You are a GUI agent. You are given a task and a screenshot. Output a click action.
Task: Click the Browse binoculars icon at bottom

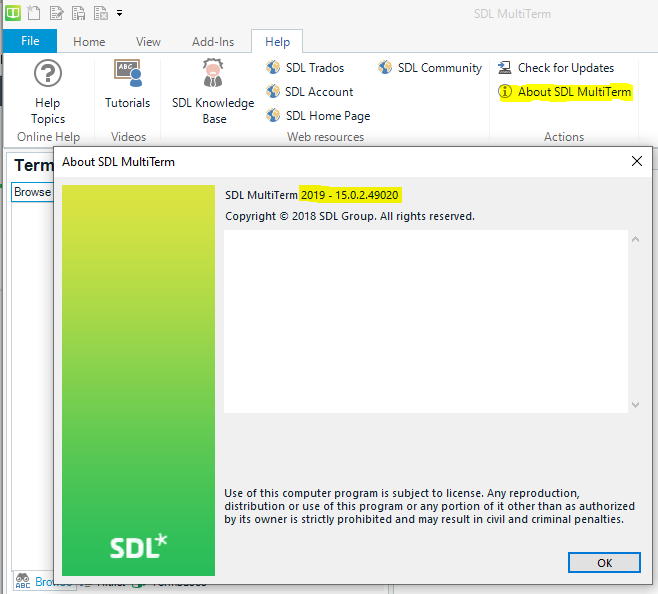point(23,581)
